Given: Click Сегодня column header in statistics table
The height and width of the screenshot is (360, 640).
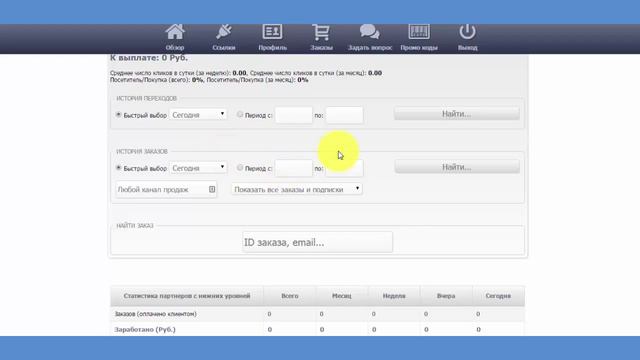Looking at the screenshot, I should coord(498,296).
